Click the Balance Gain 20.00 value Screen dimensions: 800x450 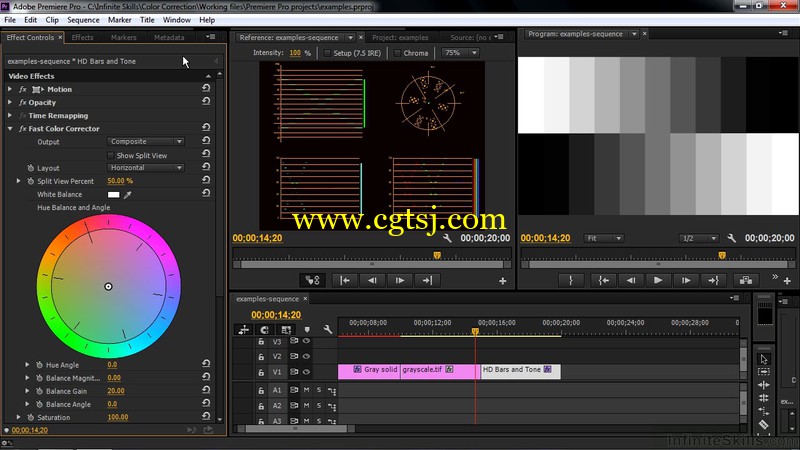pyautogui.click(x=116, y=391)
